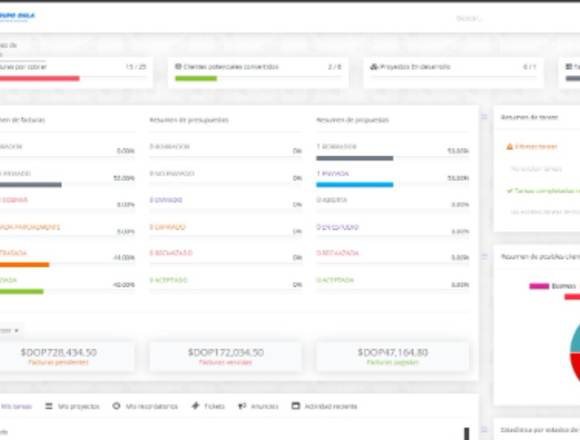The width and height of the screenshot is (580, 440).
Task: Click the Actividad reciente calendar icon
Action: coord(296,406)
